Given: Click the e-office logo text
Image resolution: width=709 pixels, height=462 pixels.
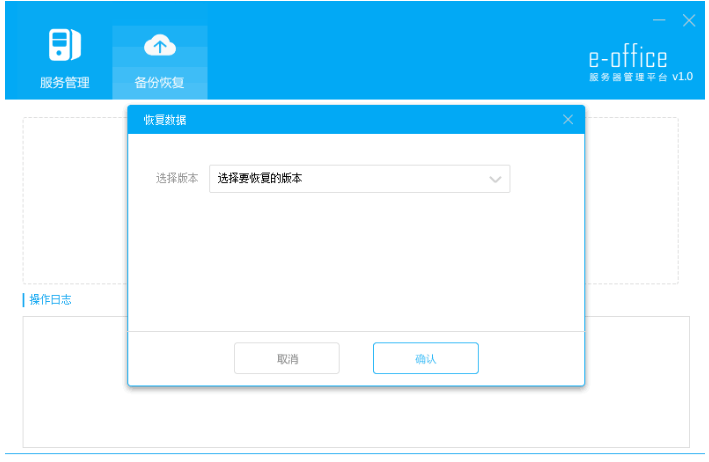Looking at the screenshot, I should point(628,58).
